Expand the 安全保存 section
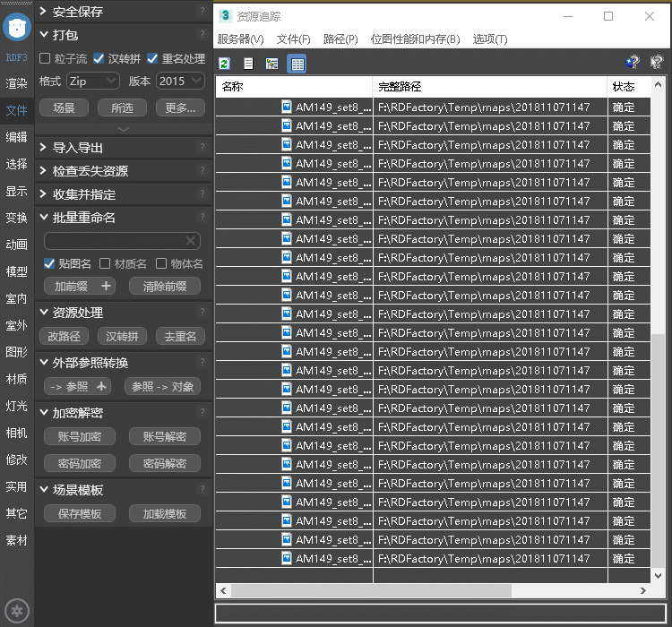Screen dimensions: 672x627 (x=43, y=11)
